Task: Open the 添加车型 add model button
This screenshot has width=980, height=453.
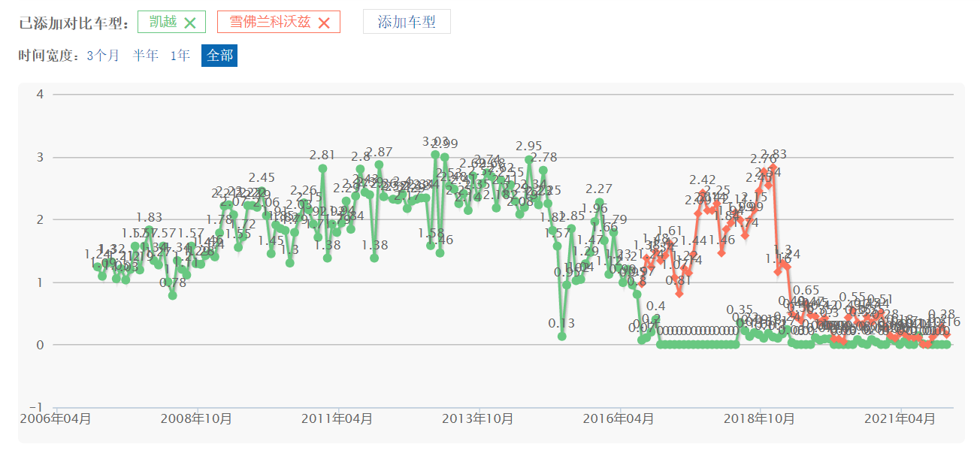Action: click(407, 22)
